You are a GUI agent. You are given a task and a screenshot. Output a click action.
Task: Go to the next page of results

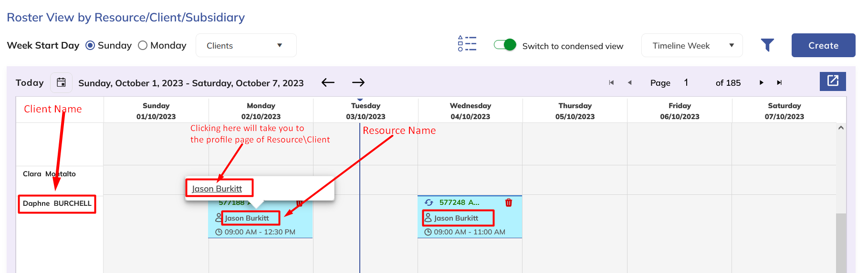[x=761, y=82]
